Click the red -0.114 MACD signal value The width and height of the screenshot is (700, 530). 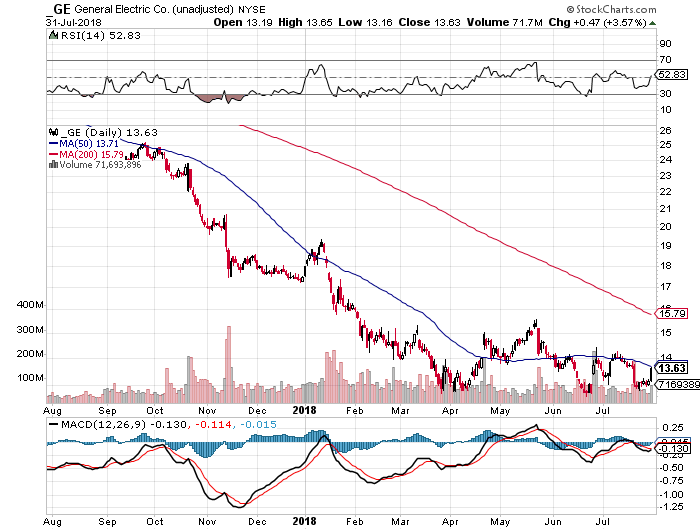pyautogui.click(x=212, y=424)
